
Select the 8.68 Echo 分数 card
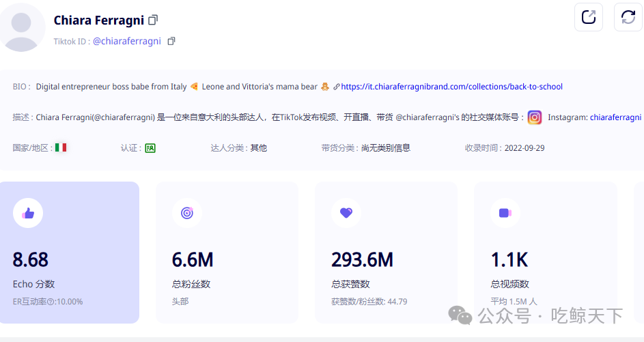coord(70,253)
